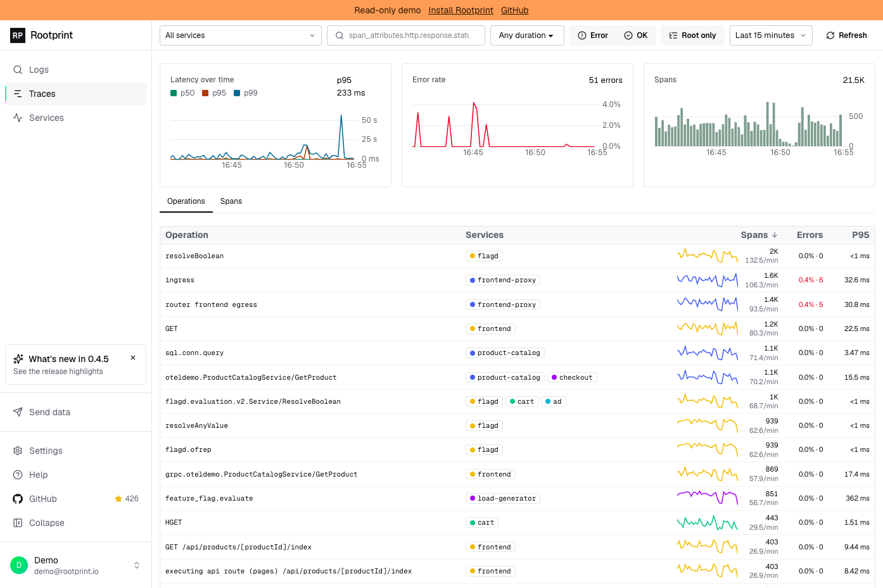Click the Help question mark icon
Viewport: 883px width, 588px height.
tap(18, 475)
